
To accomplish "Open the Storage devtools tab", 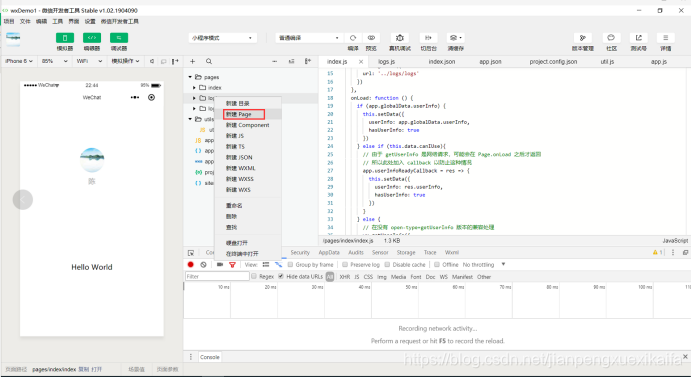I will (406, 253).
